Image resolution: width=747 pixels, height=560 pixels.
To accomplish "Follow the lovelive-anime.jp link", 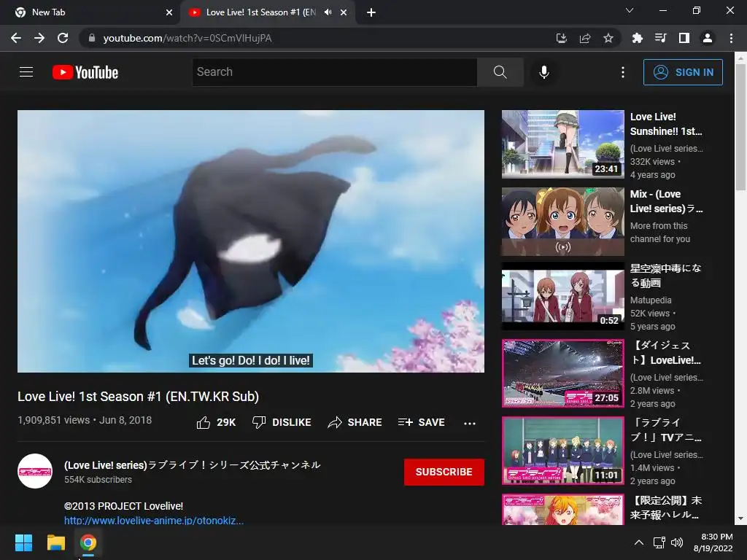I will [154, 521].
